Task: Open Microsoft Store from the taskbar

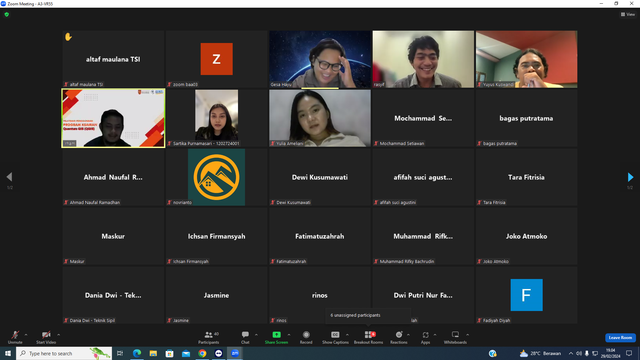Action: tap(169, 353)
